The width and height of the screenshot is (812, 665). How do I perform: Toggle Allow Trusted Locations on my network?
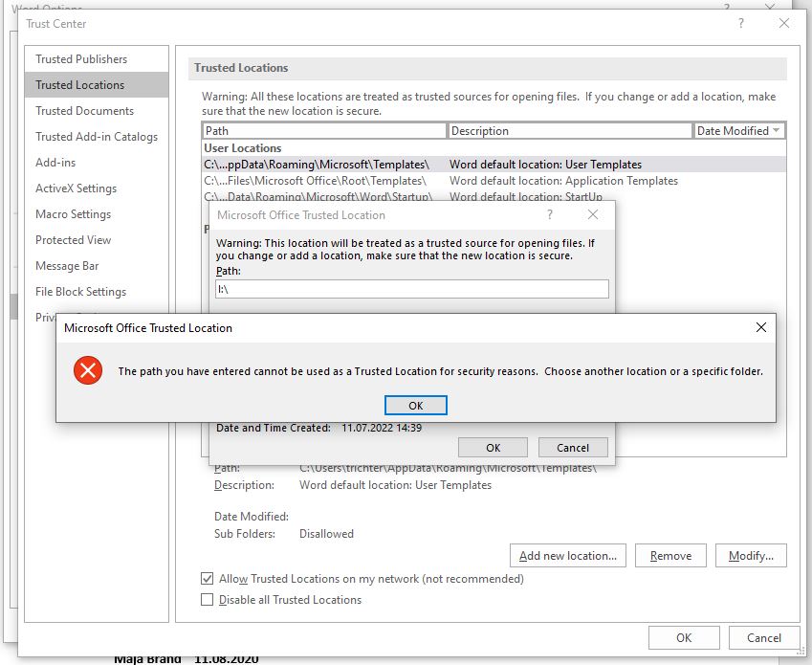207,579
